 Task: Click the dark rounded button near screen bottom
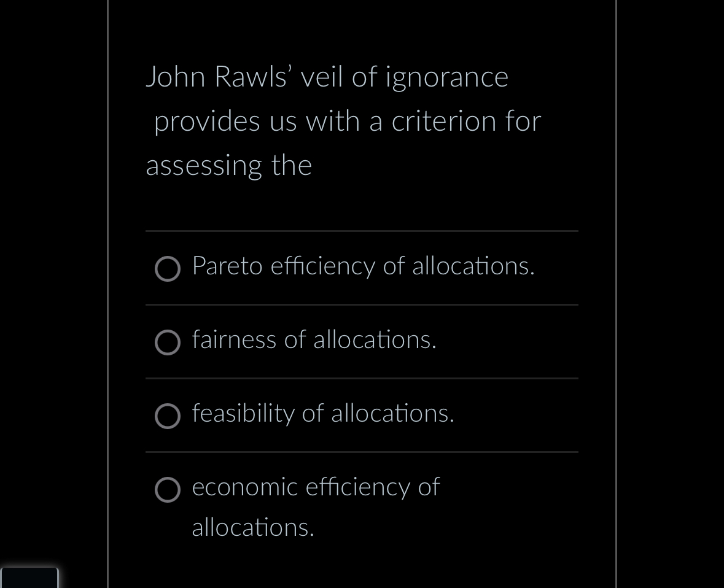(x=29, y=578)
